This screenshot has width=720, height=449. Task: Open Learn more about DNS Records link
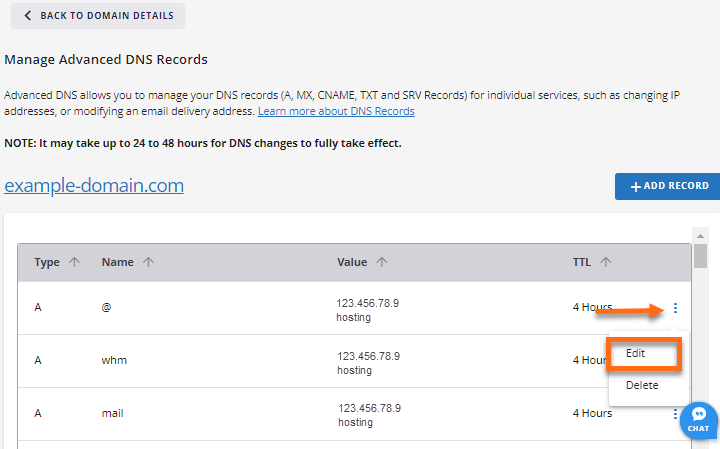336,112
